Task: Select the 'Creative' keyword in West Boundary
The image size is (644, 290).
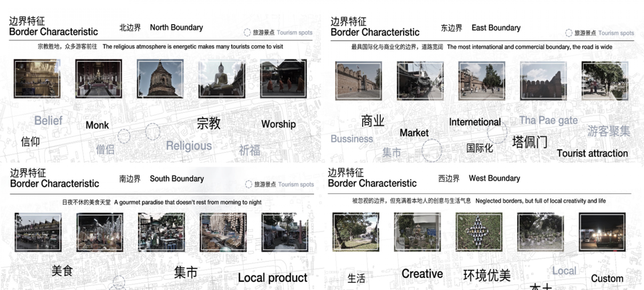Action: point(422,274)
